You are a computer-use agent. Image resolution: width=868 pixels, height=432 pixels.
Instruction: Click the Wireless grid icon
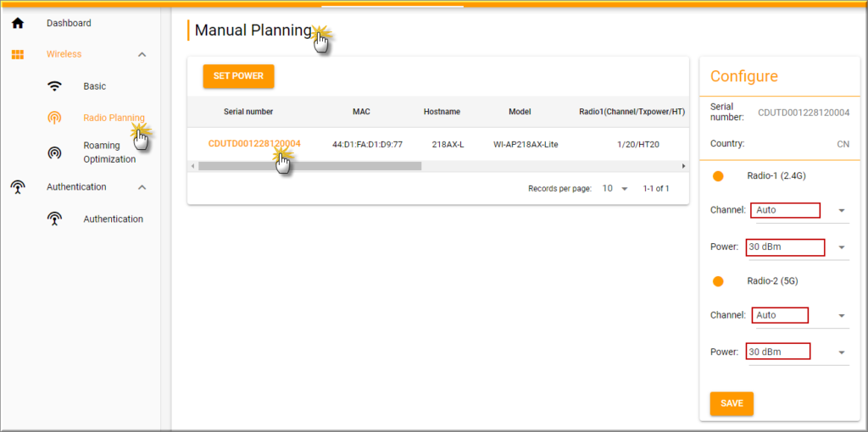pyautogui.click(x=17, y=54)
